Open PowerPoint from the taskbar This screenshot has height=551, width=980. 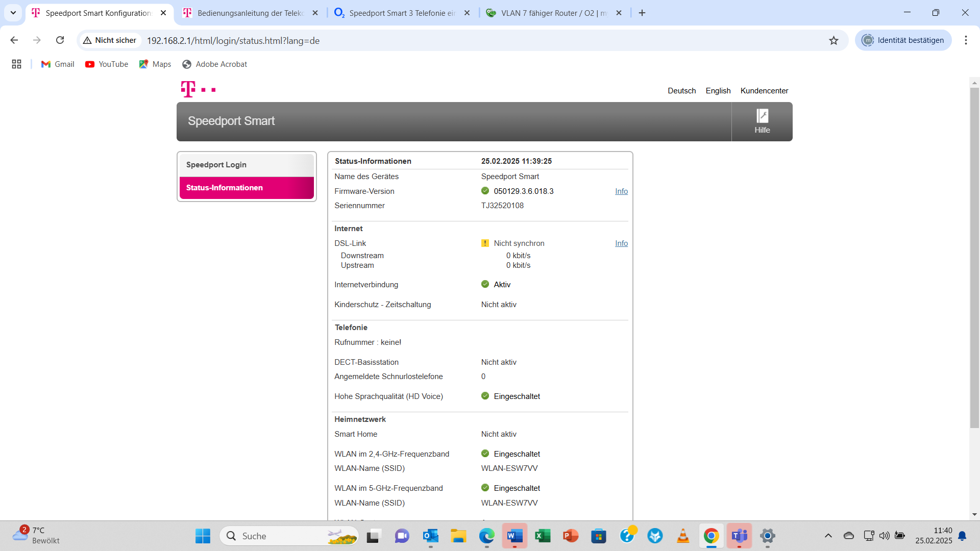click(x=571, y=536)
